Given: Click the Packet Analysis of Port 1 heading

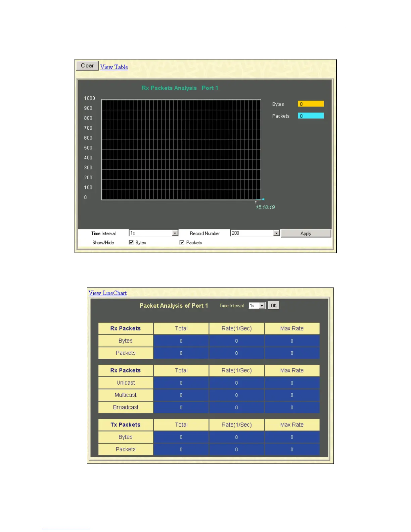Looking at the screenshot, I should pyautogui.click(x=174, y=306).
